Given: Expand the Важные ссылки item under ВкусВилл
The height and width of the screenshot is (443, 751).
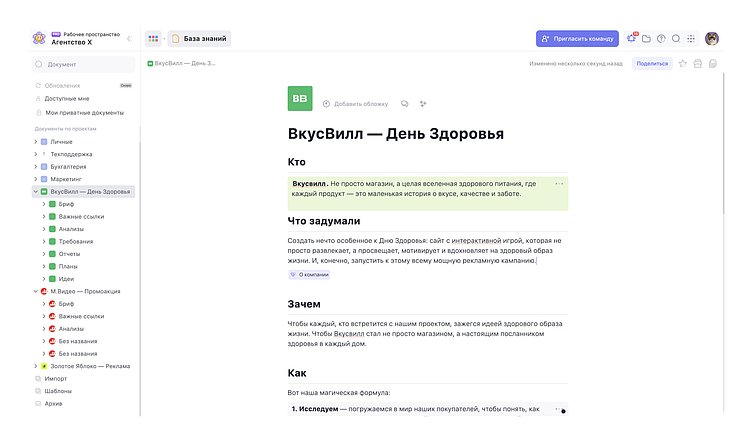Looking at the screenshot, I should click(x=44, y=216).
